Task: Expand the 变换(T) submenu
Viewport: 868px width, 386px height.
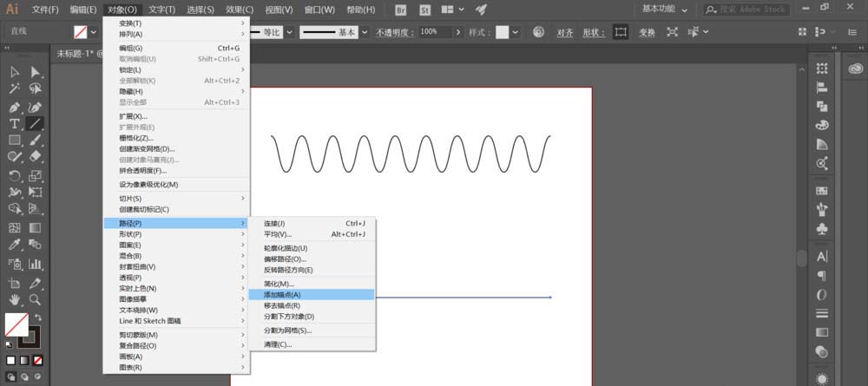Action: pyautogui.click(x=176, y=23)
